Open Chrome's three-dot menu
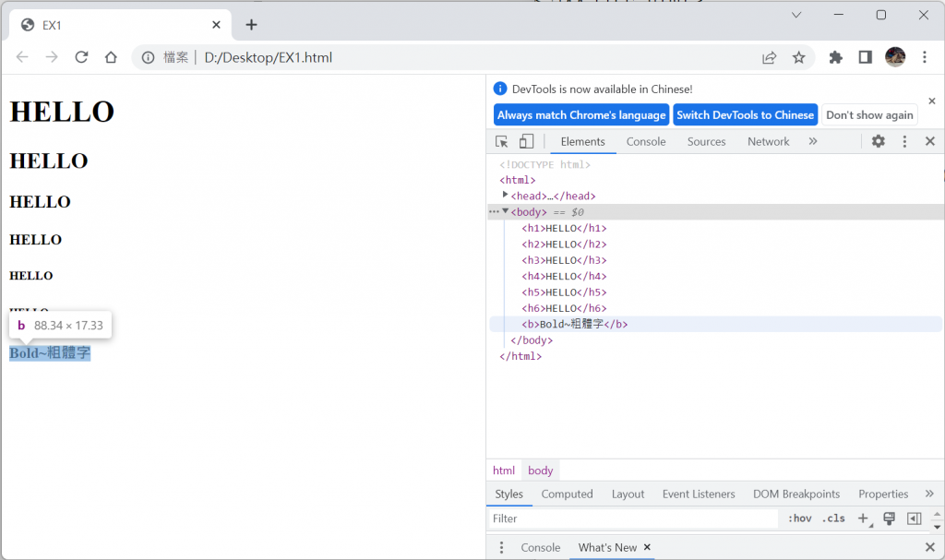 coord(925,57)
